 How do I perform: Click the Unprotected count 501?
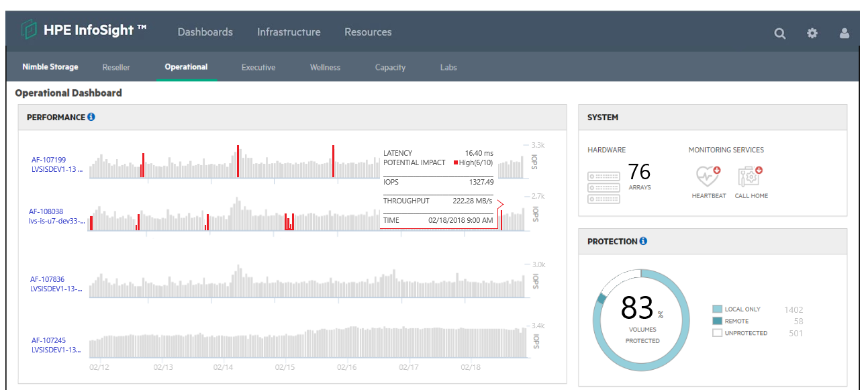coord(795,333)
